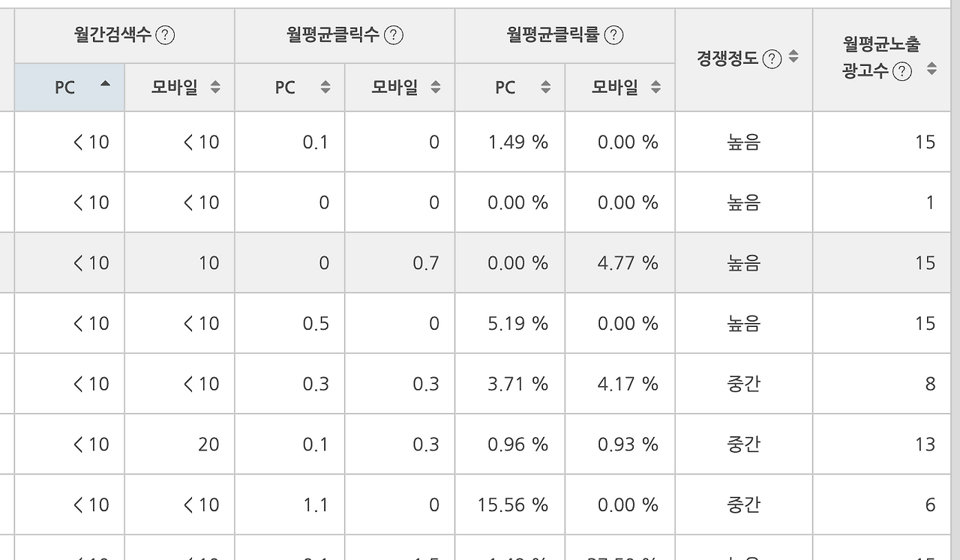960x560 pixels.
Task: Toggle sort on the 모바일 click rate column
Action: pyautogui.click(x=657, y=87)
